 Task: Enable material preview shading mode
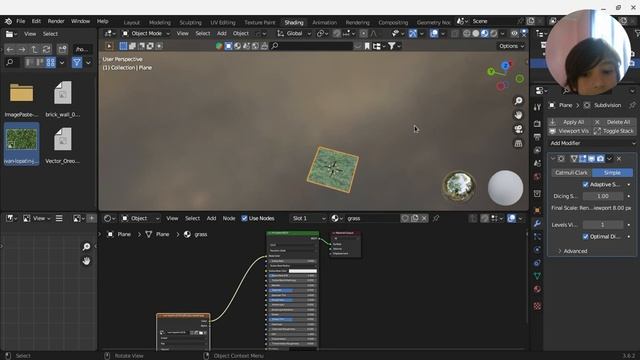pyautogui.click(x=484, y=33)
